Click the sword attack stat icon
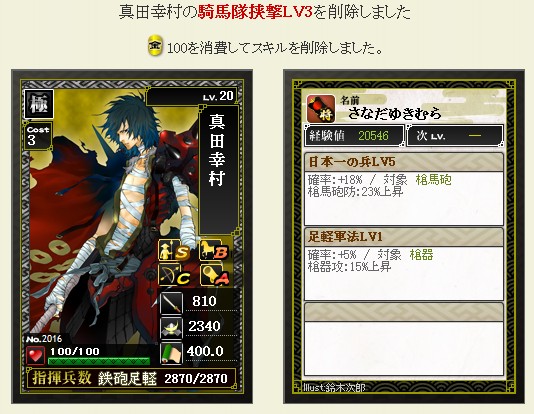534x414 pixels. [171, 302]
